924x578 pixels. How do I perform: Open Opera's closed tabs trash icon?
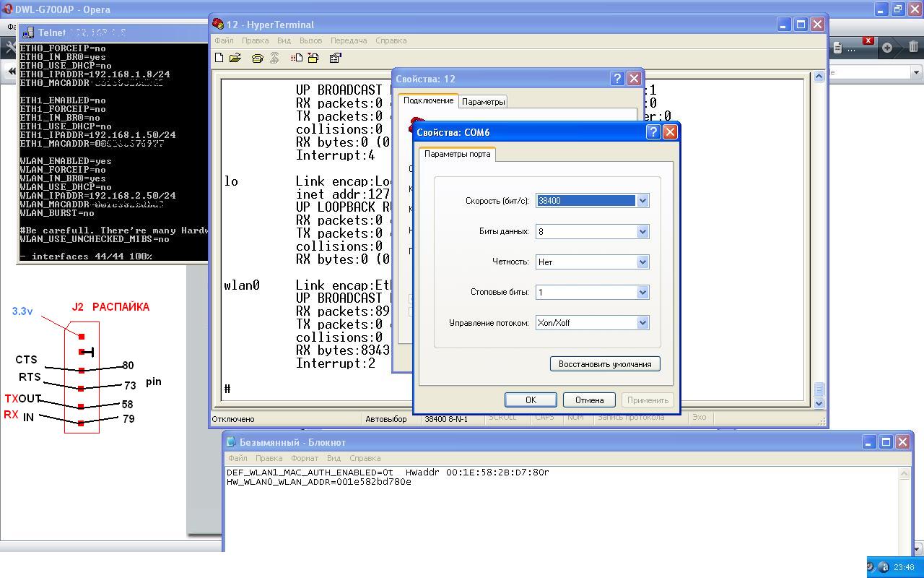(x=913, y=48)
